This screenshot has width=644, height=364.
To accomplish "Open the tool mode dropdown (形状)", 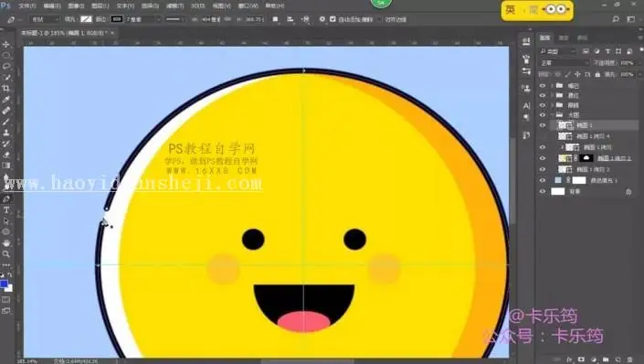I will [45, 19].
